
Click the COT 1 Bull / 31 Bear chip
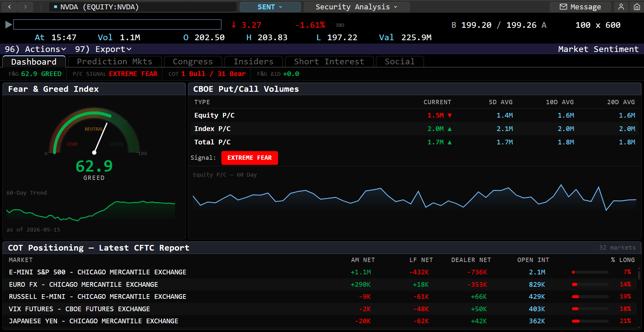pyautogui.click(x=207, y=74)
